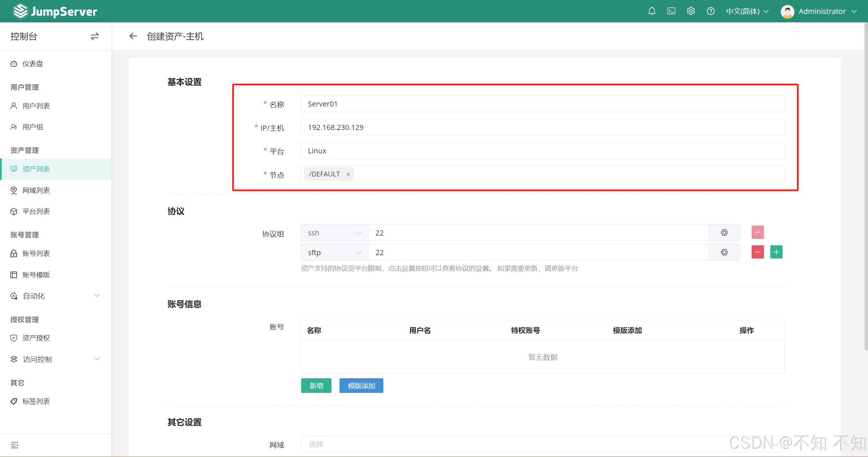Open system settings gear in header

coord(691,11)
